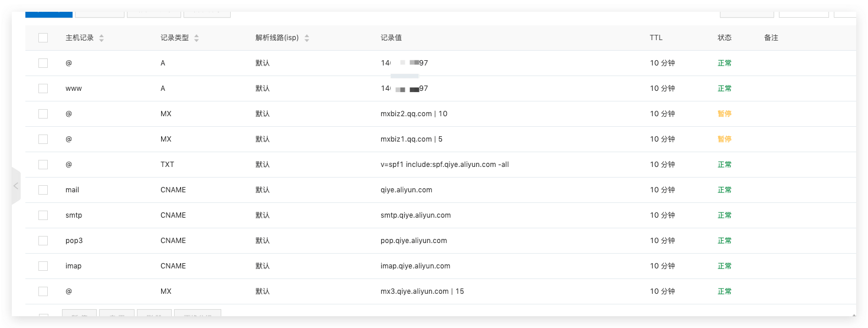Select the checkbox for the mail CNAME row
Viewport: 868px width, 328px height.
[43, 190]
